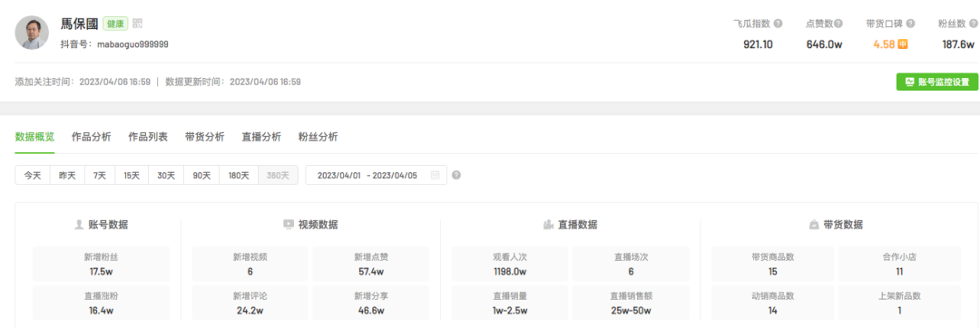This screenshot has width=980, height=328.
Task: Open calendar icon in date range field
Action: coord(435,175)
